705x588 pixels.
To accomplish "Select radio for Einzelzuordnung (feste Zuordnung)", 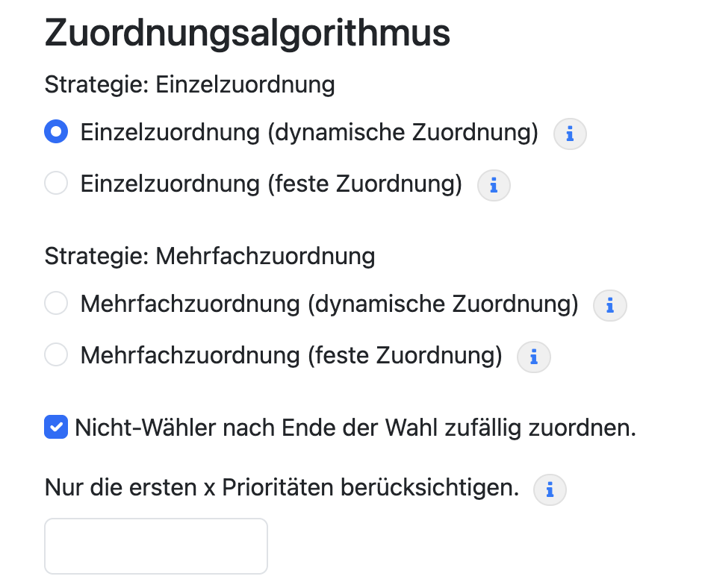I will tap(56, 183).
